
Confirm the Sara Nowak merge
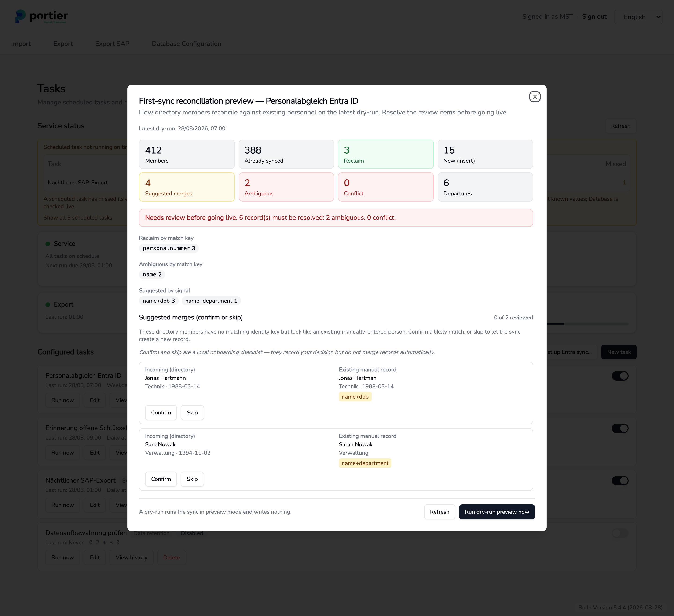pos(161,479)
